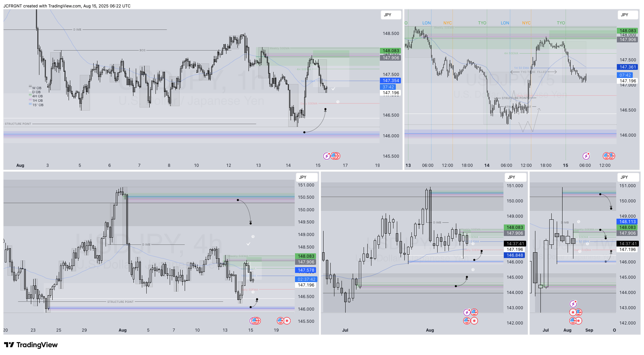Image resolution: width=644 pixels, height=355 pixels.
Task: Click the gray 147.906 label on weekly chart
Action: pos(627,233)
